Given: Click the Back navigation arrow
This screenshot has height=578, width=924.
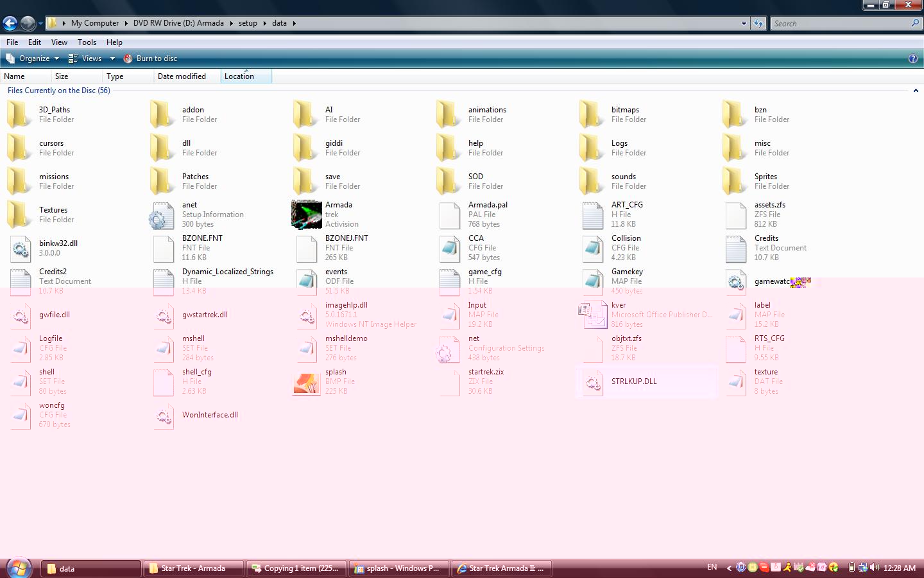Looking at the screenshot, I should [10, 24].
